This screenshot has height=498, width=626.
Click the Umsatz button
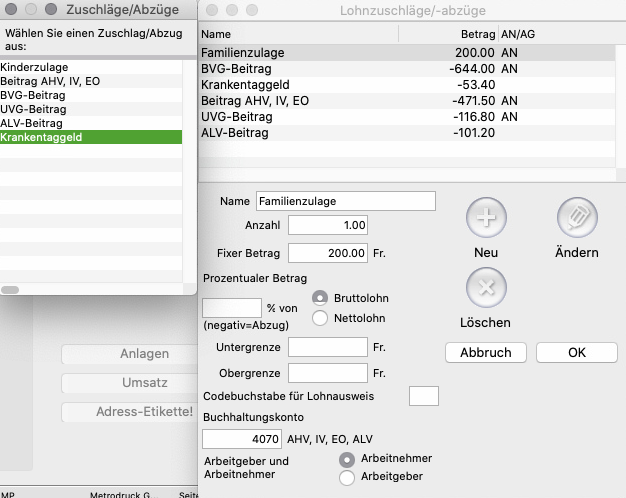coord(130,383)
